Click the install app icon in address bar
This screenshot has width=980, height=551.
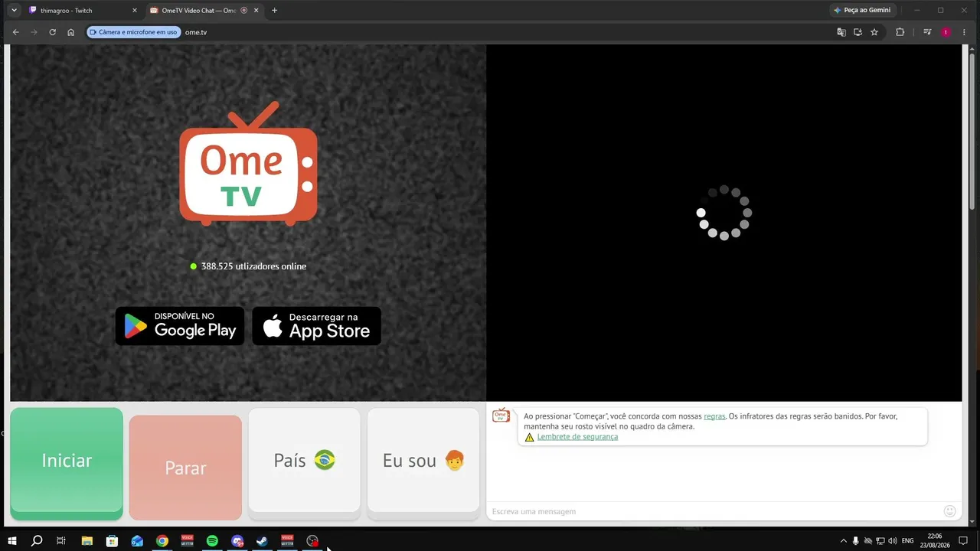coord(857,32)
